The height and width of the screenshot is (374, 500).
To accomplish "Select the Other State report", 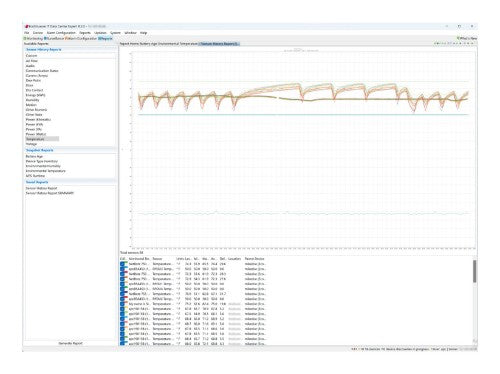I will (34, 114).
